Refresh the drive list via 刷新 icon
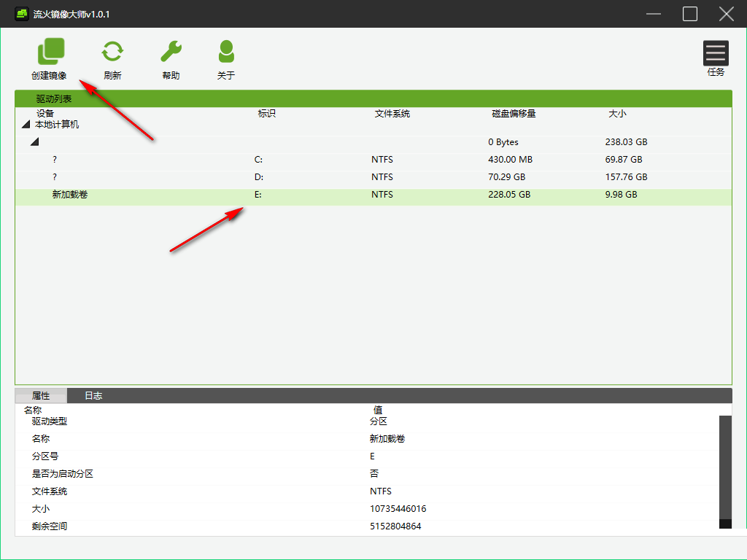 coord(112,52)
